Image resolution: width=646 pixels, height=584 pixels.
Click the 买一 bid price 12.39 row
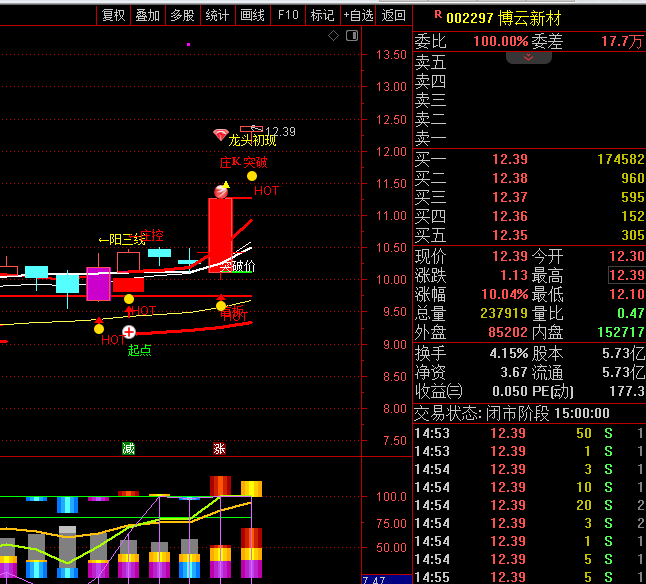coord(510,160)
